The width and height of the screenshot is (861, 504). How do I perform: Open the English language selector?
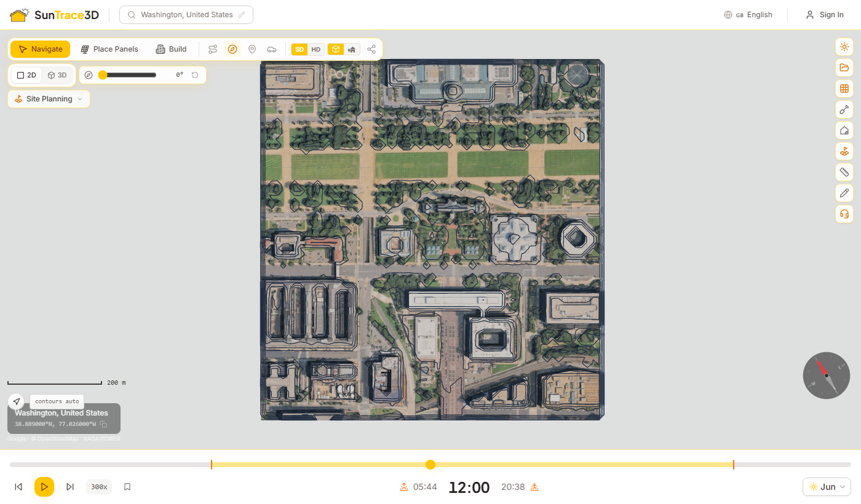click(x=748, y=15)
